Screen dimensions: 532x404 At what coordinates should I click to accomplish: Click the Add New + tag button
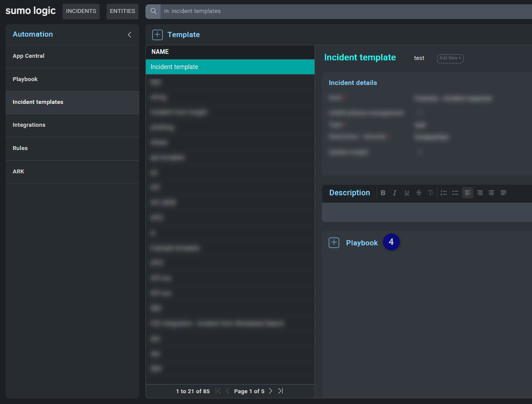click(x=450, y=58)
